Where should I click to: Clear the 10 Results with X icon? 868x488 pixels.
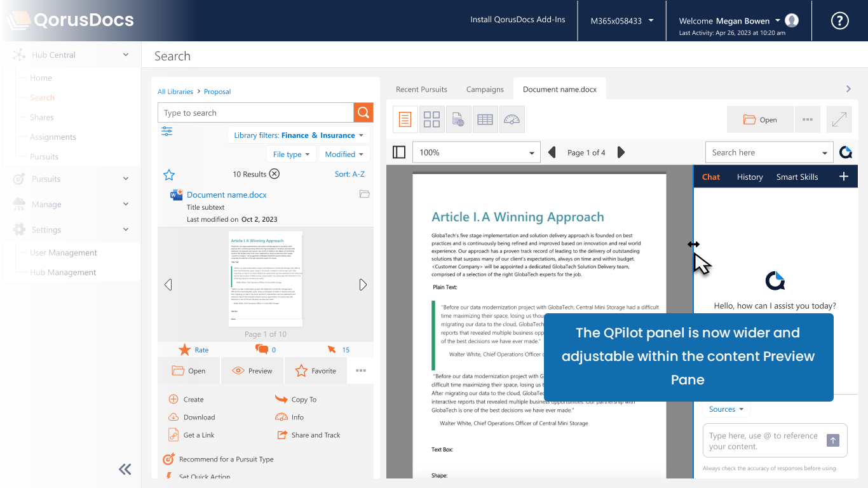274,174
